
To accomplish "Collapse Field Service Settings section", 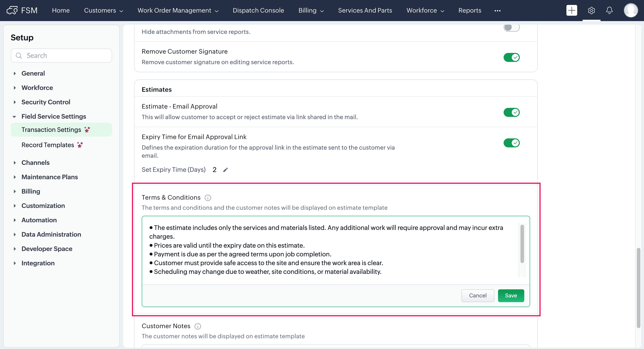I will 54,116.
